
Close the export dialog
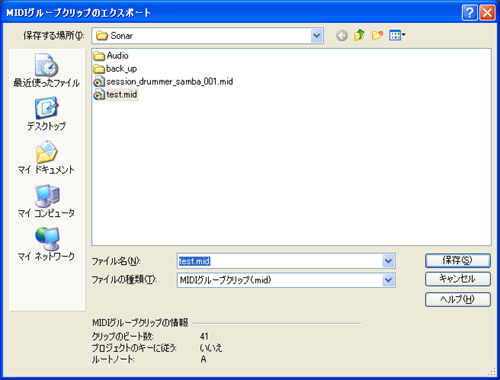tap(487, 13)
